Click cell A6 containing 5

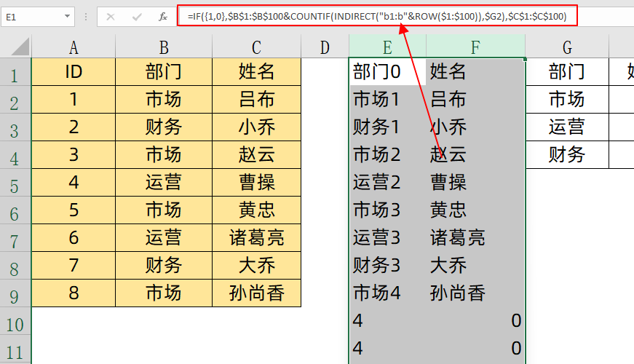74,210
